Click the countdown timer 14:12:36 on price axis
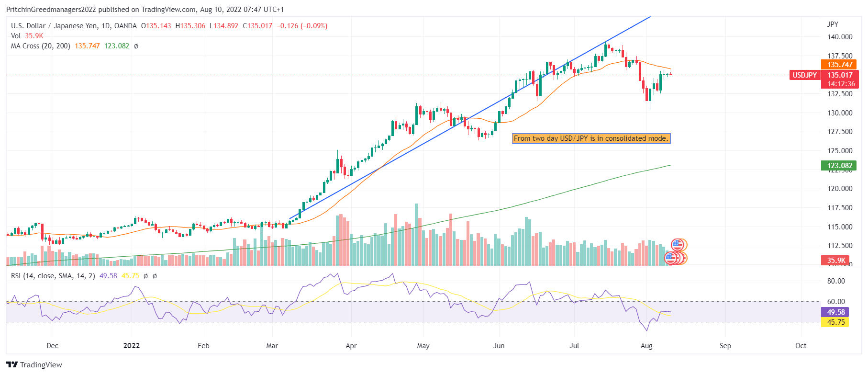The height and width of the screenshot is (375, 868). coord(841,84)
